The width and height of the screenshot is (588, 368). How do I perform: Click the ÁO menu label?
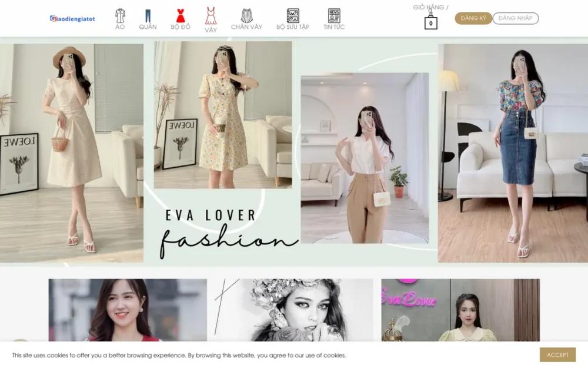point(120,27)
